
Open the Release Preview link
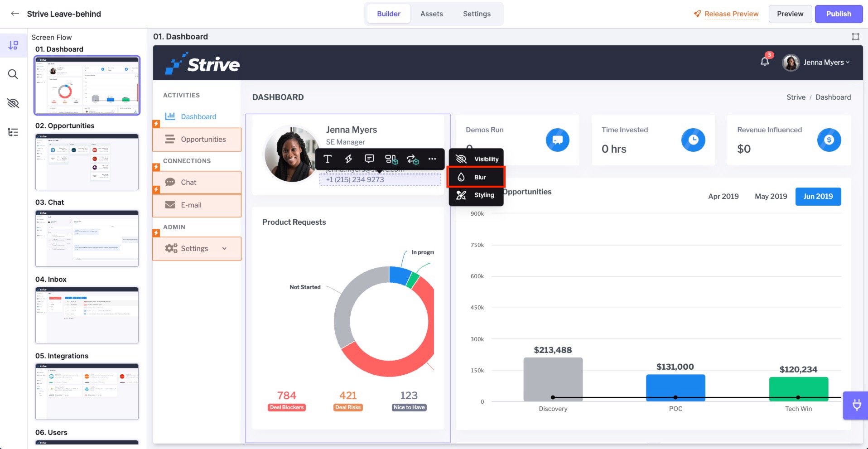point(726,14)
